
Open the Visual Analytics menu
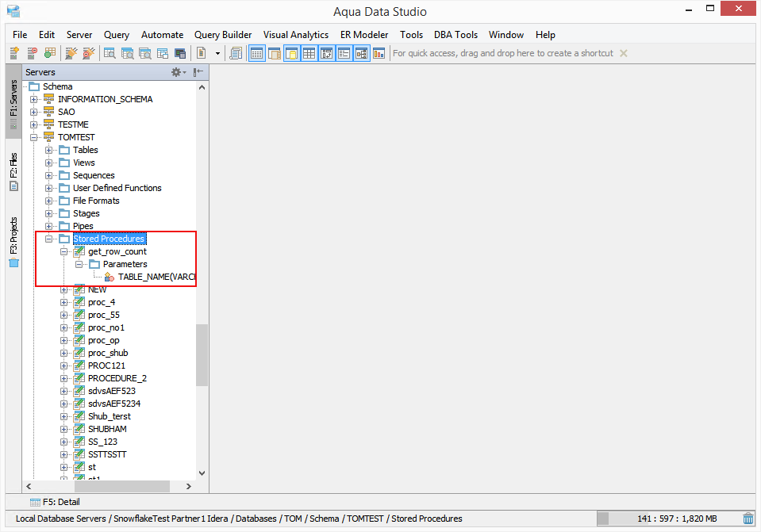(x=295, y=35)
